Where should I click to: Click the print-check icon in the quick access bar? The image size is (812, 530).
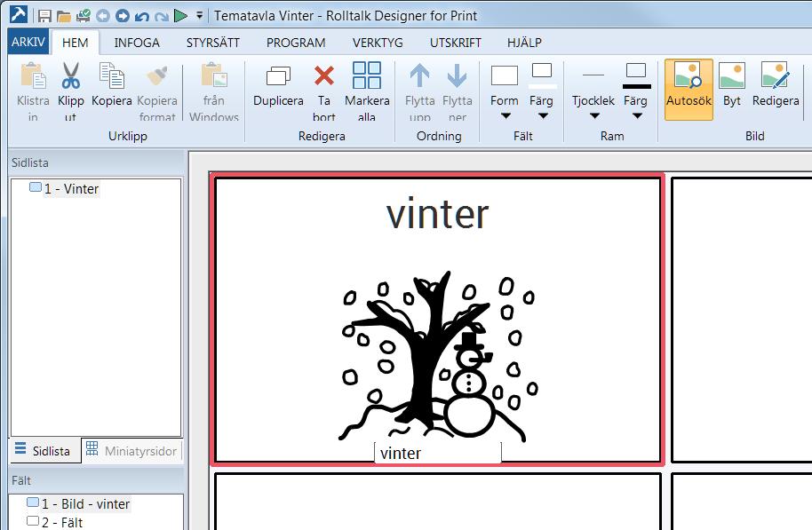[83, 16]
